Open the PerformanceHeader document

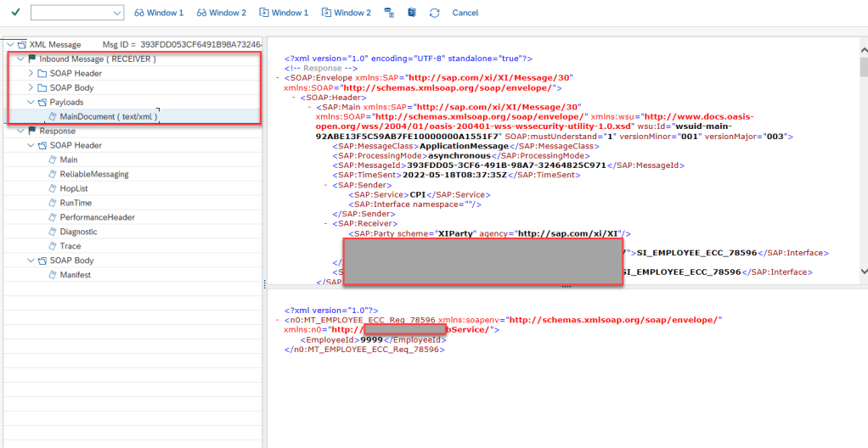tap(97, 217)
